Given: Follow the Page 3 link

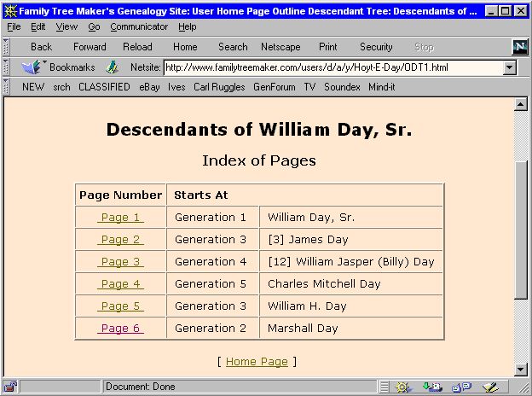Looking at the screenshot, I should click(120, 261).
